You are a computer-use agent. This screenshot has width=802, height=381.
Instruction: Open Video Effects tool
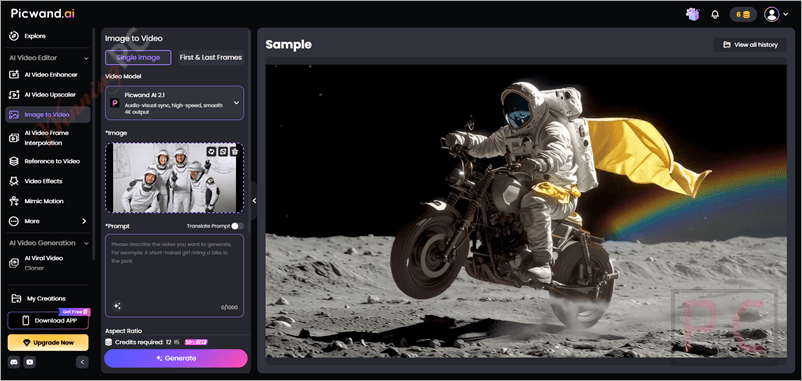tap(36, 181)
